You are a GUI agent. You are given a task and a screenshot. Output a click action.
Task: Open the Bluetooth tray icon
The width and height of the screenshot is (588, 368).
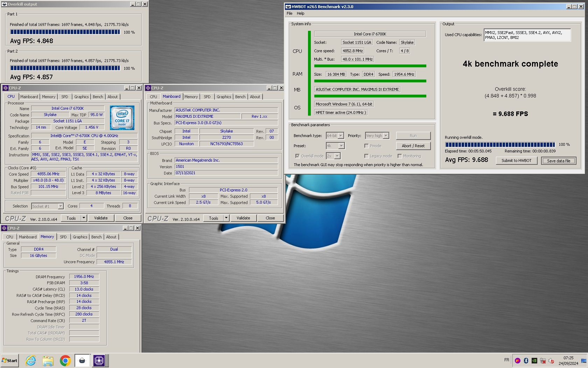(x=526, y=360)
